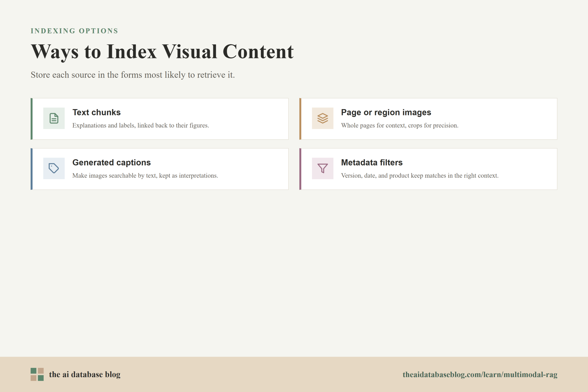Click the document icon beside Text chunks
The image size is (588, 392).
[x=54, y=118]
